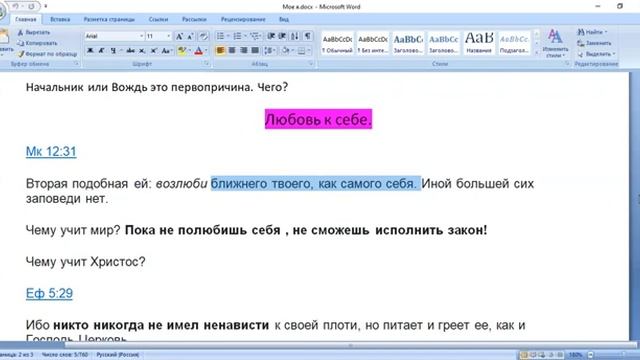Align text left
This screenshot has height=360, width=640.
(x=220, y=51)
